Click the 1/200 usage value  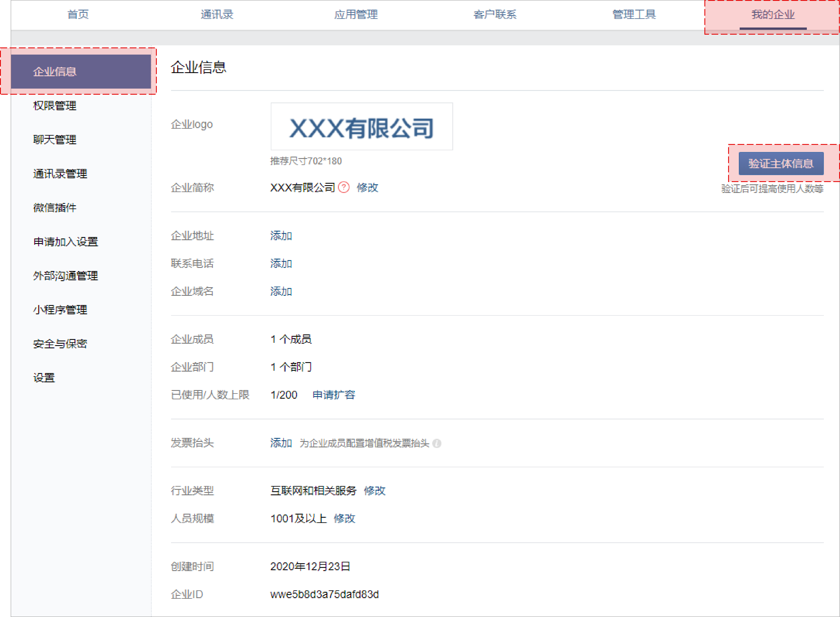coord(284,395)
